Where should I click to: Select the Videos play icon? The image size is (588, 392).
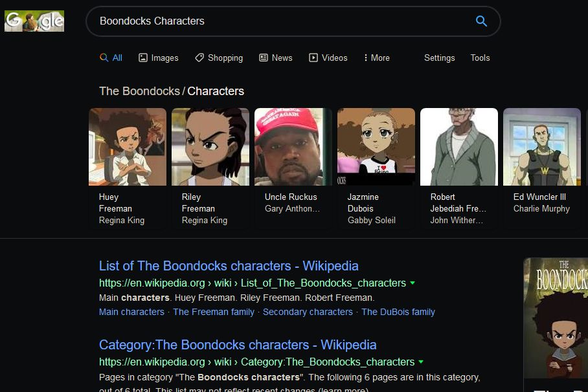tap(313, 58)
